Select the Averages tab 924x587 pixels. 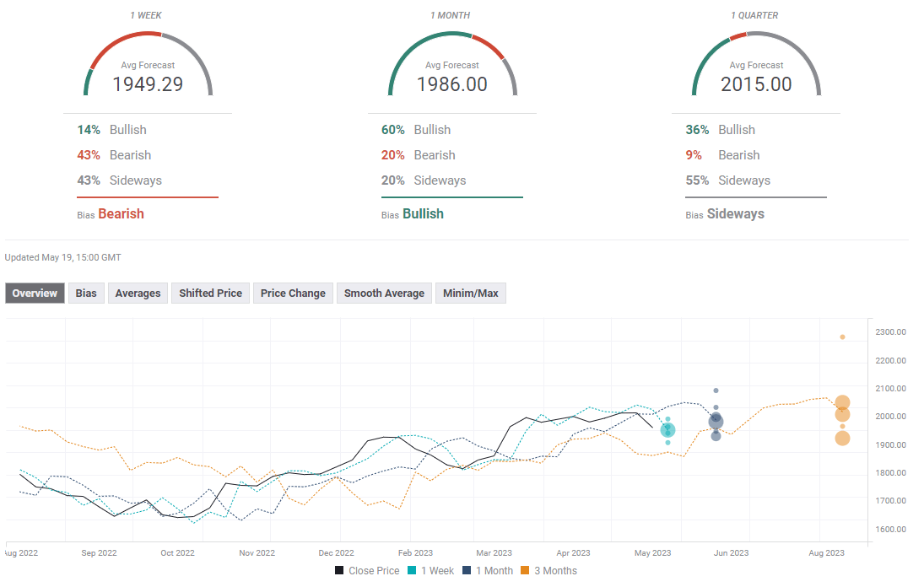138,293
